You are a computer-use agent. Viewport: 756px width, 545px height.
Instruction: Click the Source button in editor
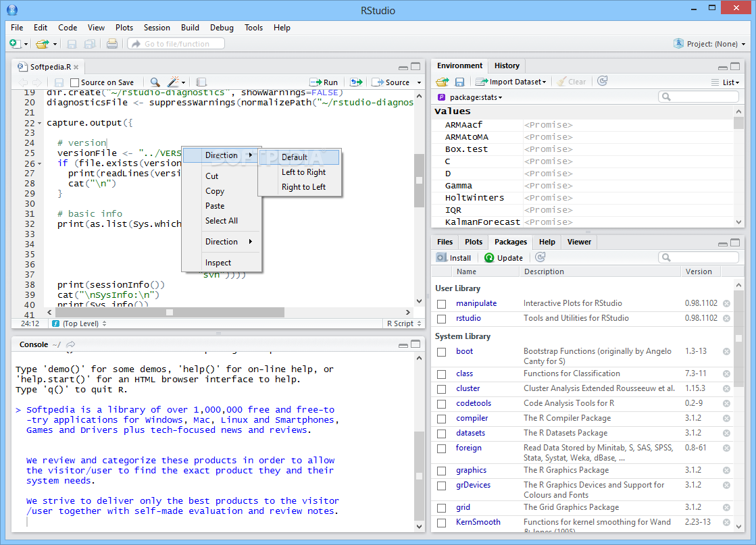[x=391, y=82]
